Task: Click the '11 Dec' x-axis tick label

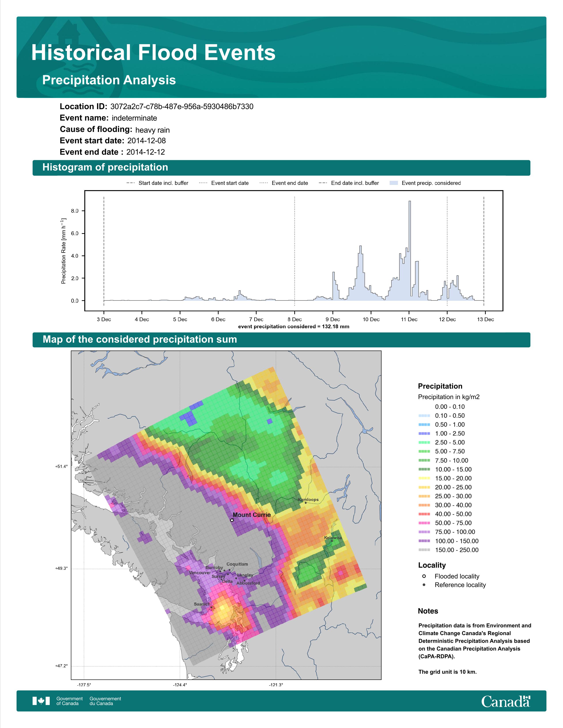Action: [x=409, y=319]
